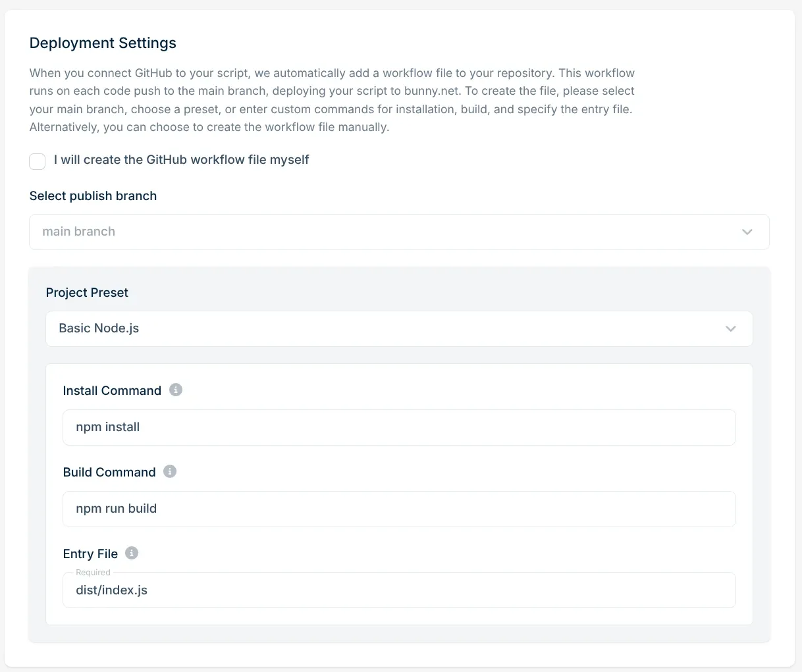Select the Basic Node.js preset text

pos(99,328)
